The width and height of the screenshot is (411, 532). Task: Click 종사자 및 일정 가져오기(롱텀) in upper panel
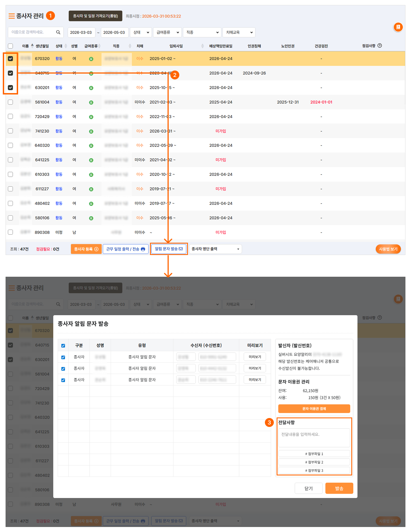95,16
